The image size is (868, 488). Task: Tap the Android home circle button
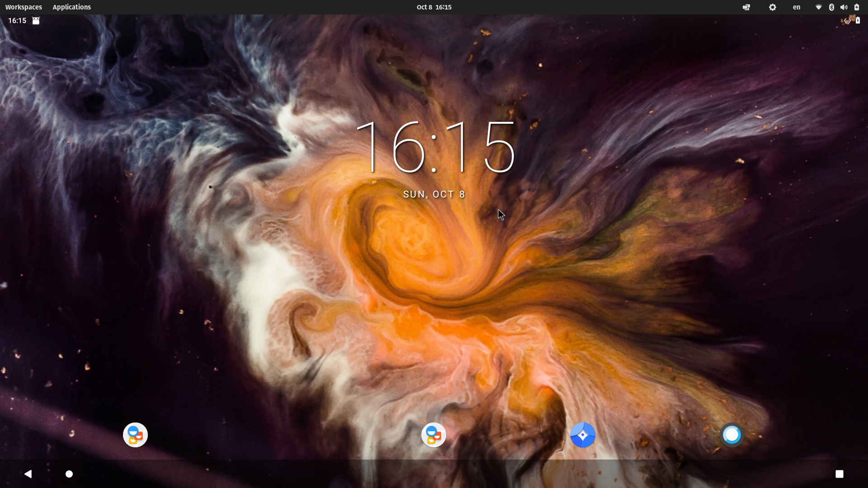tap(69, 474)
